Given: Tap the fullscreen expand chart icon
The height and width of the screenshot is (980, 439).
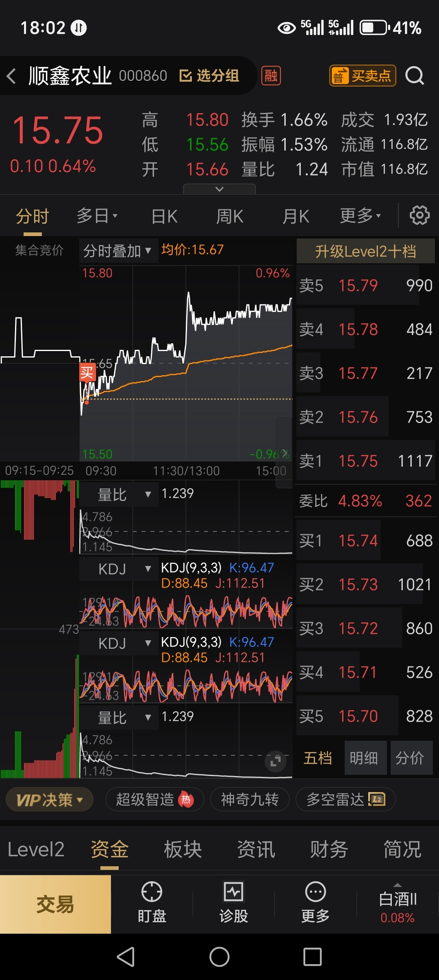Looking at the screenshot, I should point(276,761).
